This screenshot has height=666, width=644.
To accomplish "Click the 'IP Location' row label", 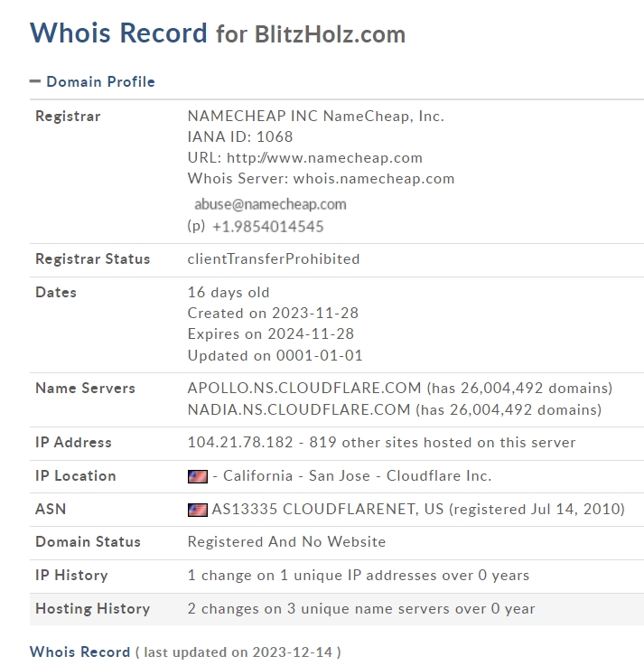I will tap(76, 475).
